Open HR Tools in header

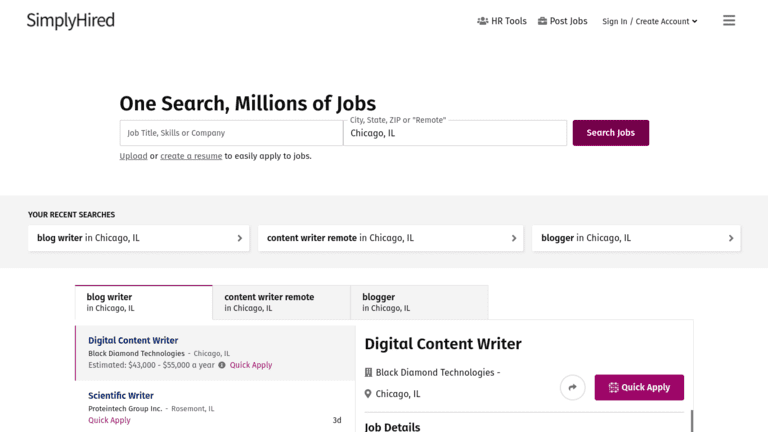502,21
